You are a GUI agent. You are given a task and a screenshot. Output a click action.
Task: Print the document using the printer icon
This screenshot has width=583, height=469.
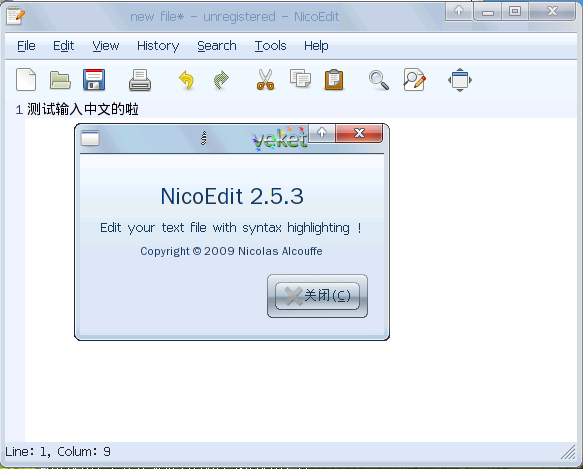tap(140, 80)
